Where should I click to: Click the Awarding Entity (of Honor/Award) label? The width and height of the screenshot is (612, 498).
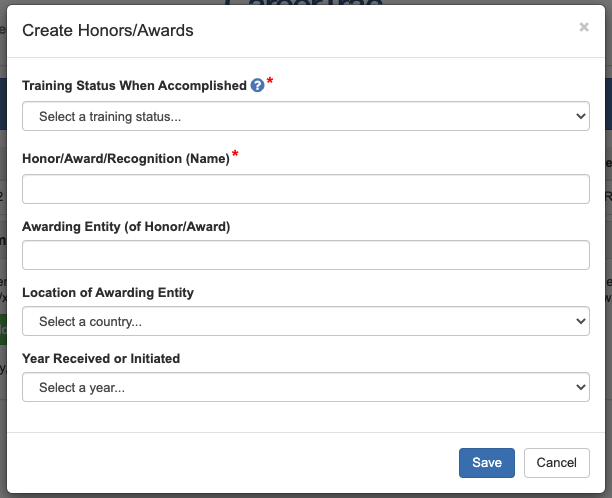coord(126,226)
